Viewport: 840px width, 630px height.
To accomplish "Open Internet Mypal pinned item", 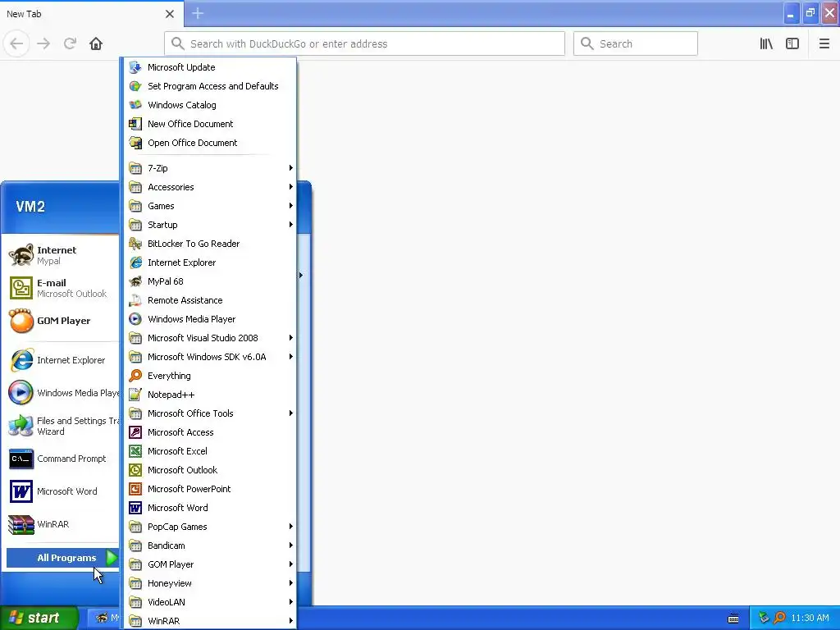I will (x=62, y=255).
